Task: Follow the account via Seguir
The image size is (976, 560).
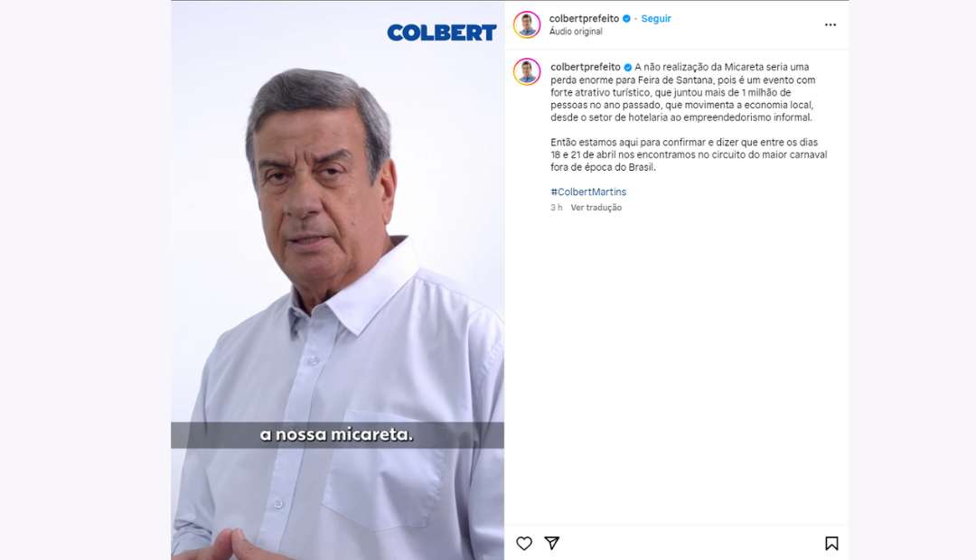Action: coord(656,19)
